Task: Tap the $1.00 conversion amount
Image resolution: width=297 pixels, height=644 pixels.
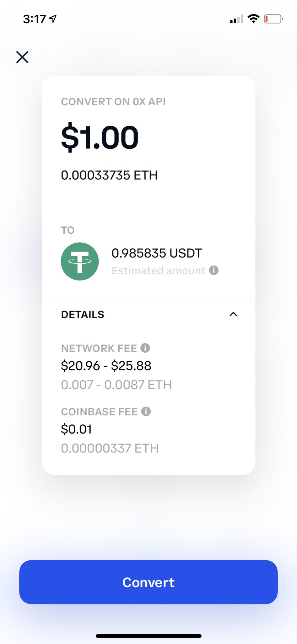Action: [100, 137]
